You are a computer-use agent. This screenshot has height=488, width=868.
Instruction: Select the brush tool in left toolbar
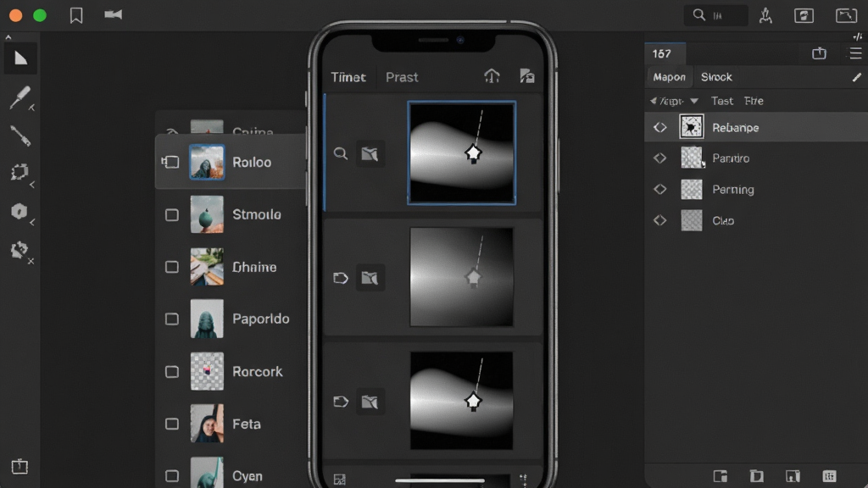pos(20,97)
